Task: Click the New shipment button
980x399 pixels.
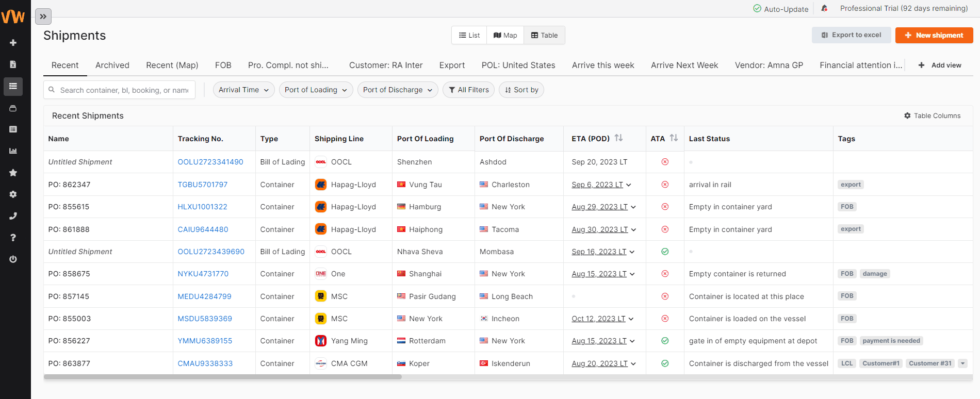Action: pos(934,35)
